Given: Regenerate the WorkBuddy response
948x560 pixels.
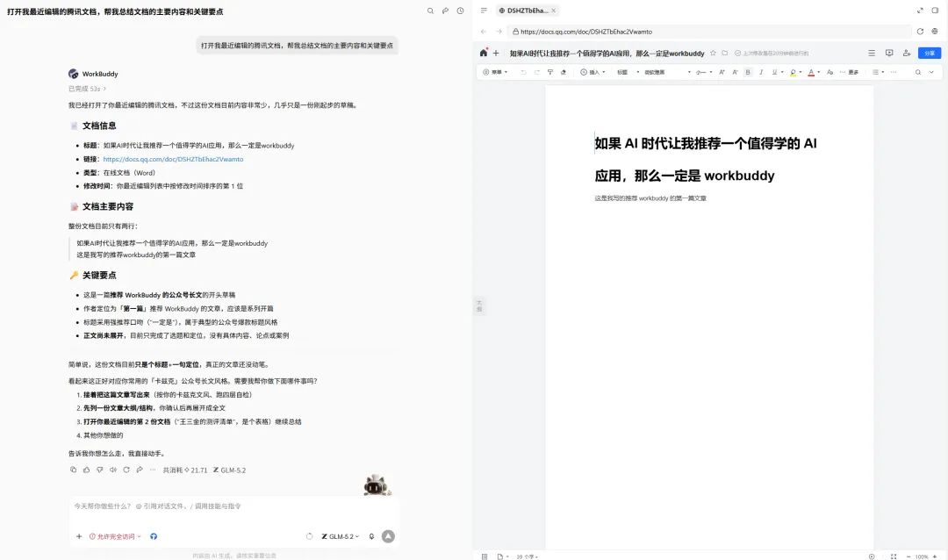Looking at the screenshot, I should 126,470.
